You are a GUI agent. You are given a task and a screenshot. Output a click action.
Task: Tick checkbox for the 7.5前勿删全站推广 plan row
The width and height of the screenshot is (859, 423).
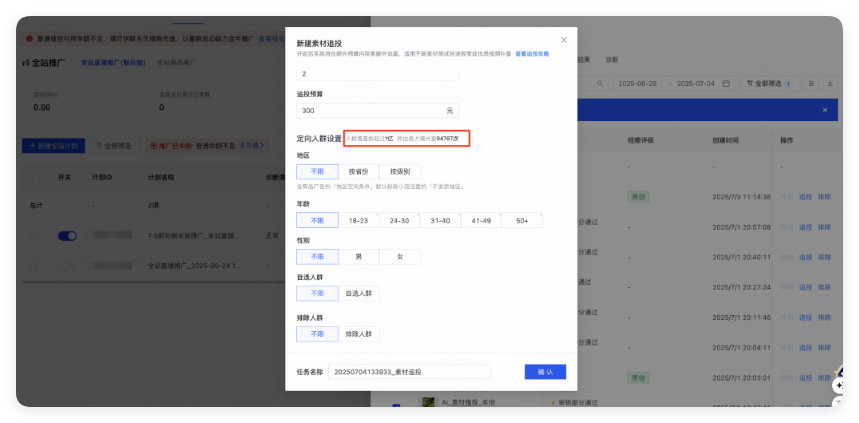click(x=33, y=235)
